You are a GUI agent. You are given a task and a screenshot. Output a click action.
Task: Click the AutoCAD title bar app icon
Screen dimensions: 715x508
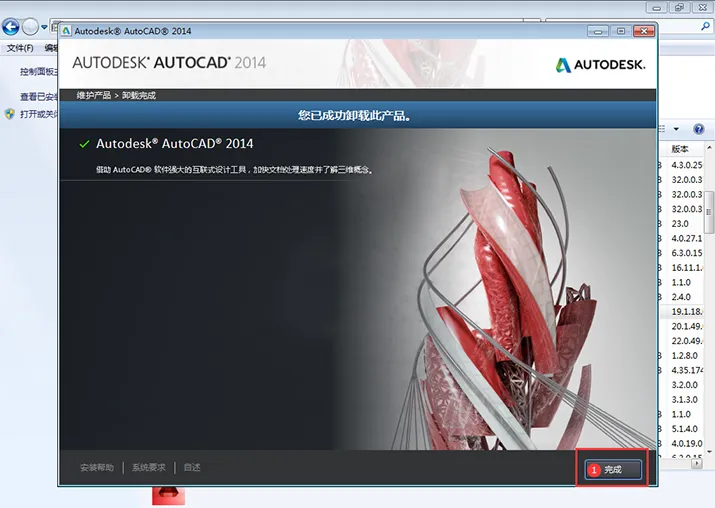coord(67,31)
